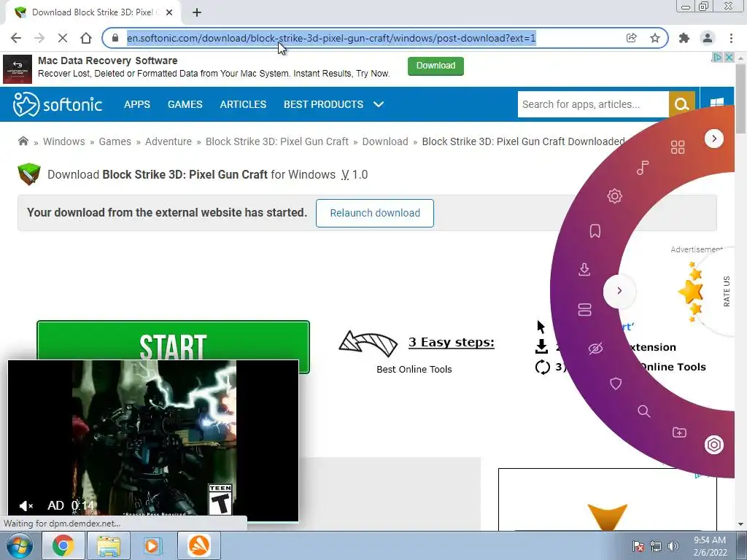
Task: Close the Block Strike 3D tab
Action: pos(169,12)
